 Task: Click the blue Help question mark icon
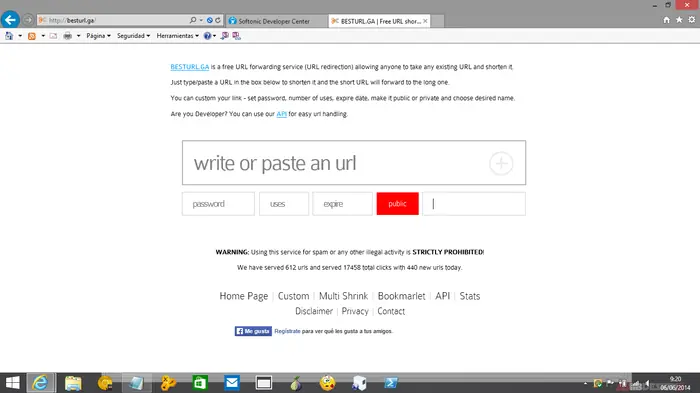[207, 36]
